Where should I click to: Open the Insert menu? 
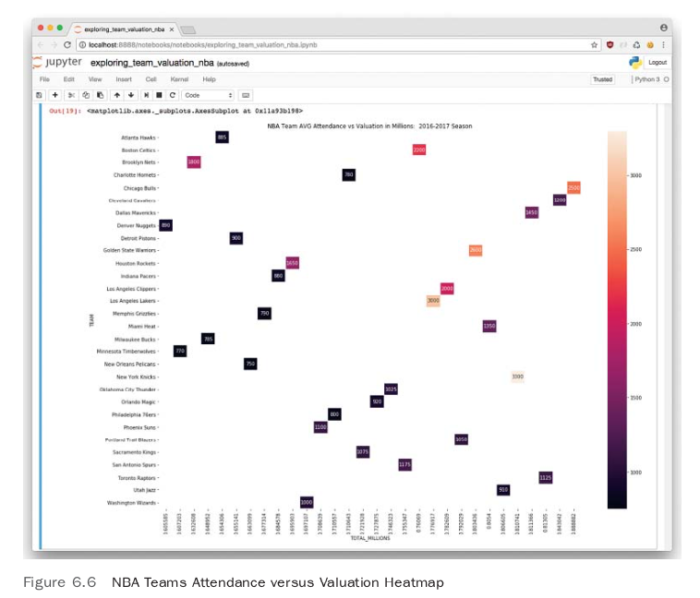[x=124, y=79]
